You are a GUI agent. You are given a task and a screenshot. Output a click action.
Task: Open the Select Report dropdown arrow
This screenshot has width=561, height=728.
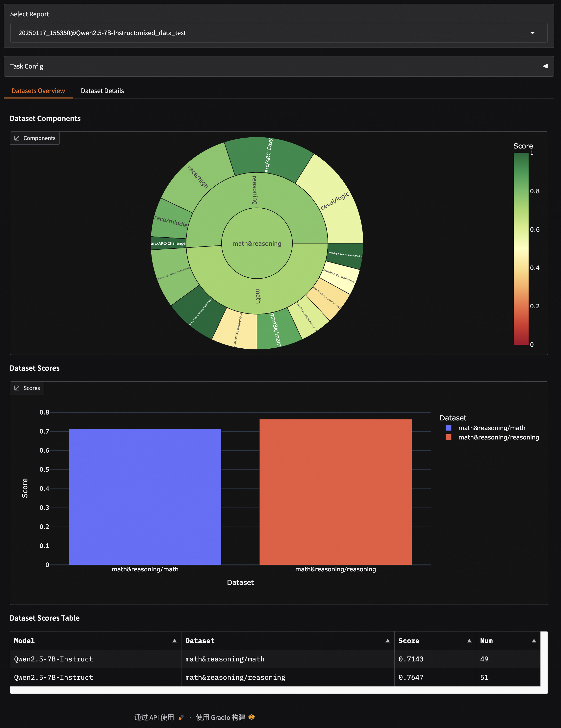[532, 33]
